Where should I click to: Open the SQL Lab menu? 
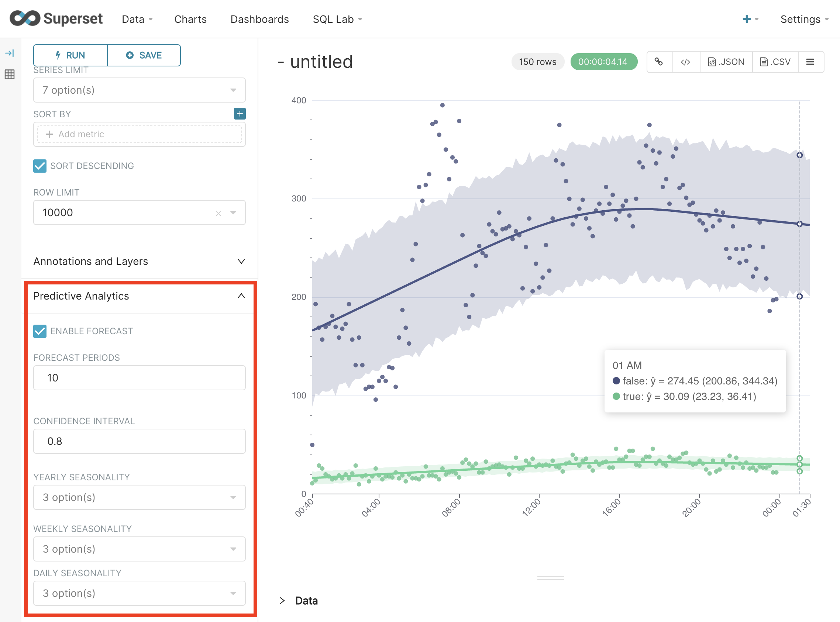[x=333, y=19]
